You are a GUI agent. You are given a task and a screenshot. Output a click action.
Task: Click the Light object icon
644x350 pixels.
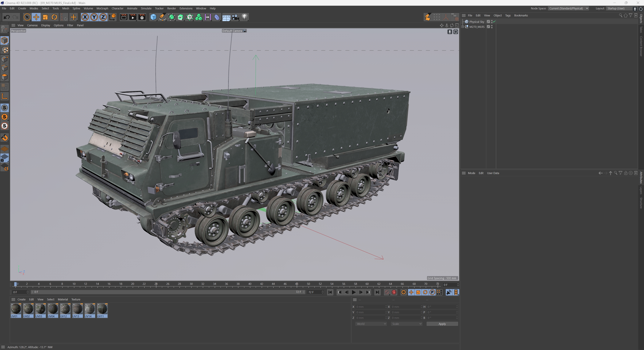(245, 17)
